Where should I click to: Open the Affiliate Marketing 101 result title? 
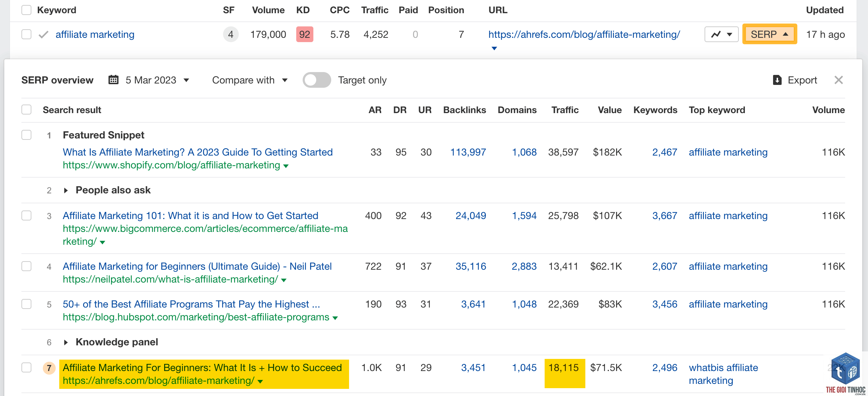pyautogui.click(x=191, y=216)
